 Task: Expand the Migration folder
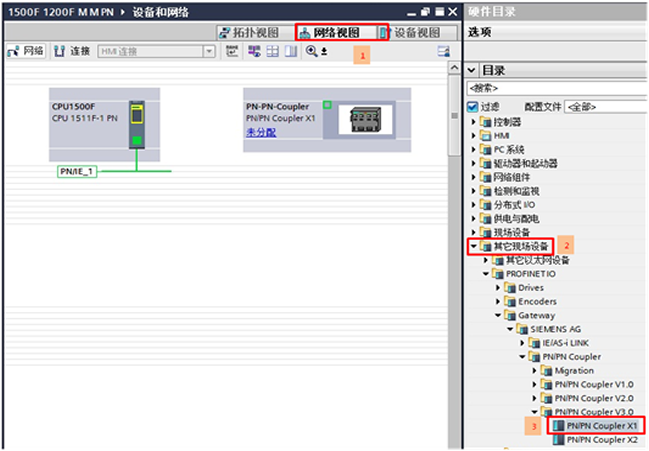pos(534,370)
